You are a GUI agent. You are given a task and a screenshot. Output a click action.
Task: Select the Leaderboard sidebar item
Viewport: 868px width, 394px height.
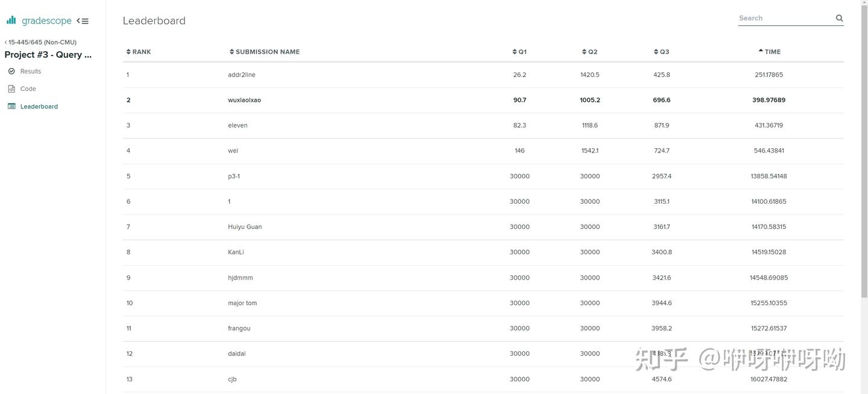[39, 107]
